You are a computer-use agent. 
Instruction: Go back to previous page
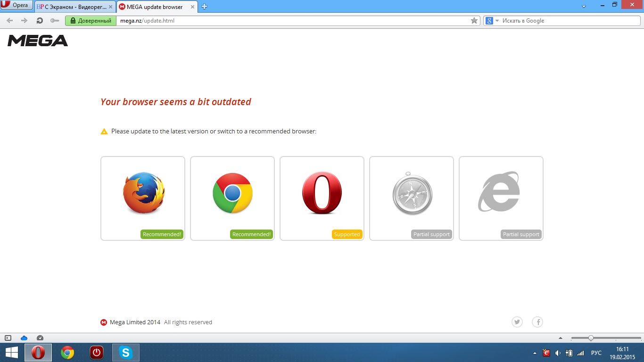10,21
